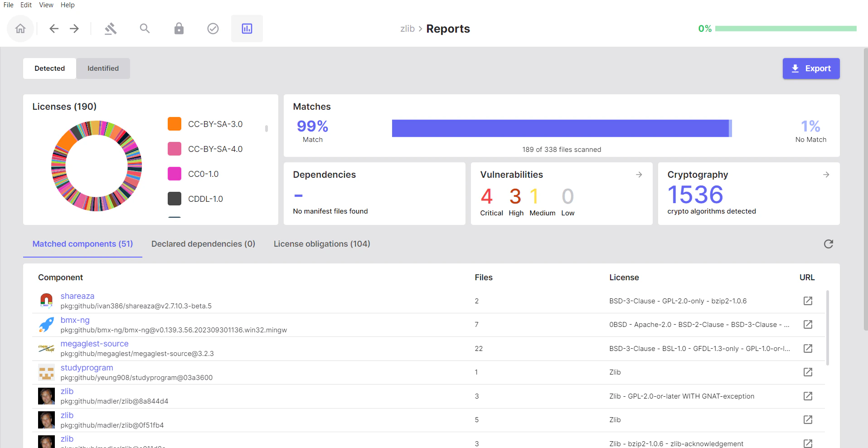
Task: Open the search tool from the toolbar
Action: pyautogui.click(x=144, y=28)
